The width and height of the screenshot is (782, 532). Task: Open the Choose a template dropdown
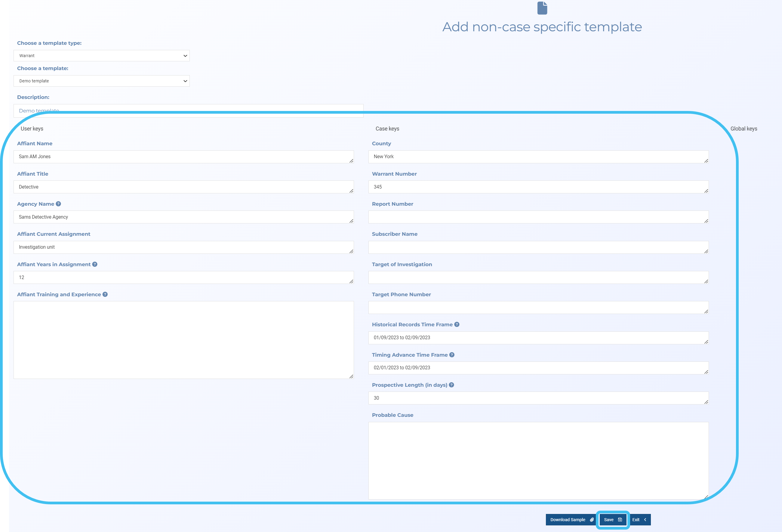point(101,81)
